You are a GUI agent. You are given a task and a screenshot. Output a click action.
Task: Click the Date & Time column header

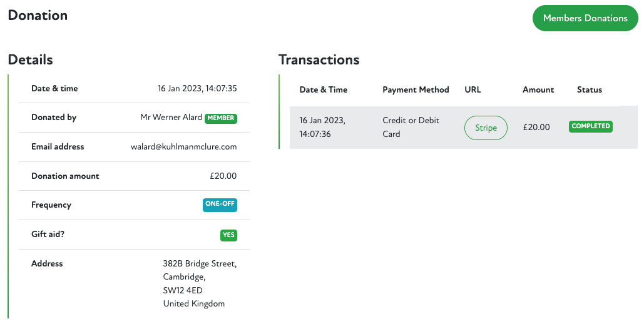click(x=323, y=89)
